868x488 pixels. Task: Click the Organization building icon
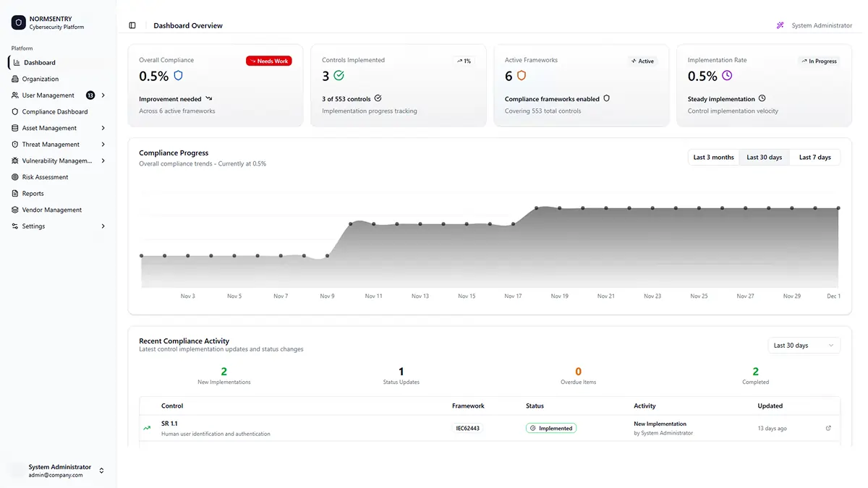pyautogui.click(x=15, y=79)
